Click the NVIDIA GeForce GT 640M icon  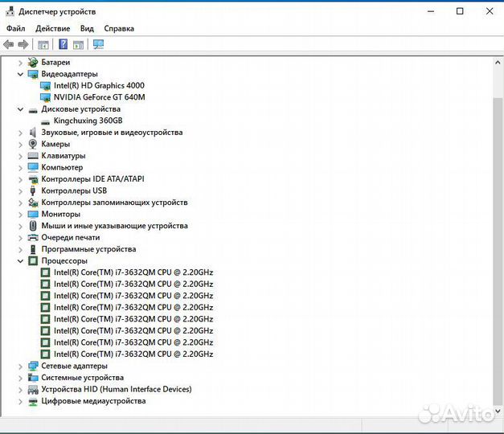(x=45, y=97)
